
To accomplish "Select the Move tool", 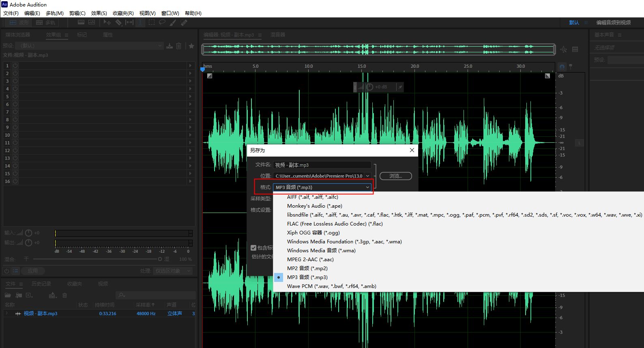I will pos(107,22).
